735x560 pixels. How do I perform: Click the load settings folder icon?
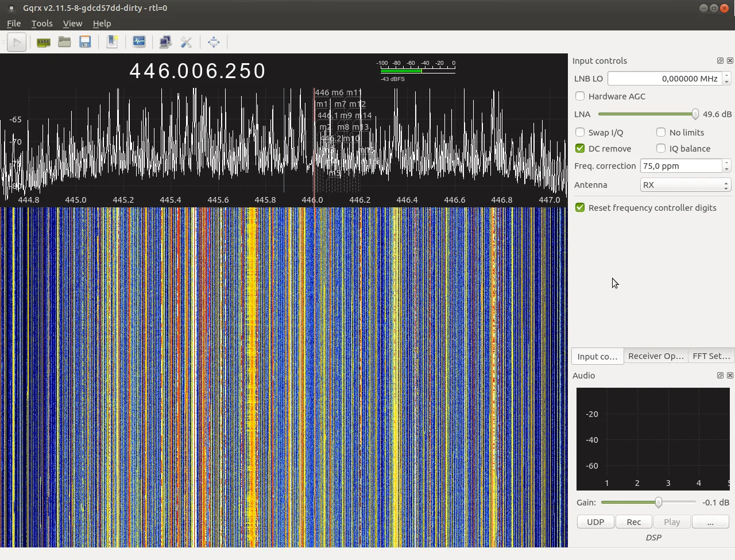click(x=64, y=42)
